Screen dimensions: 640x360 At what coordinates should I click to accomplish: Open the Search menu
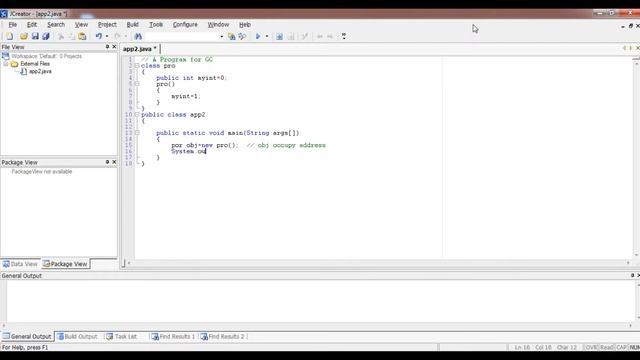[56, 25]
